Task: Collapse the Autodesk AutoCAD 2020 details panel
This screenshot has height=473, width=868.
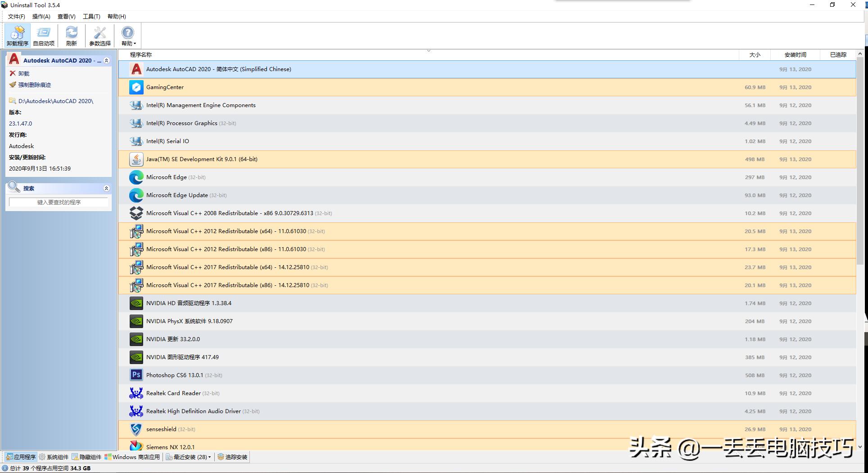Action: pos(107,60)
